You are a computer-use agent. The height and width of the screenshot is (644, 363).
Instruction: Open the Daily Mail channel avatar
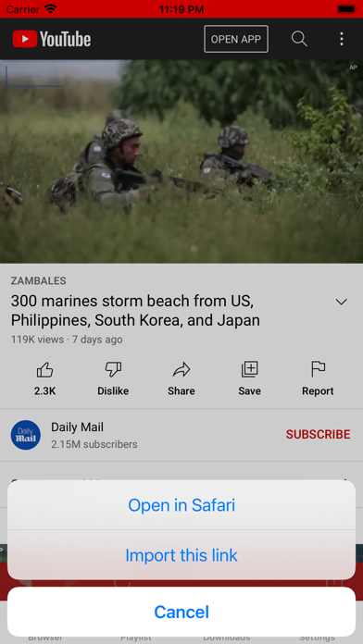click(26, 435)
